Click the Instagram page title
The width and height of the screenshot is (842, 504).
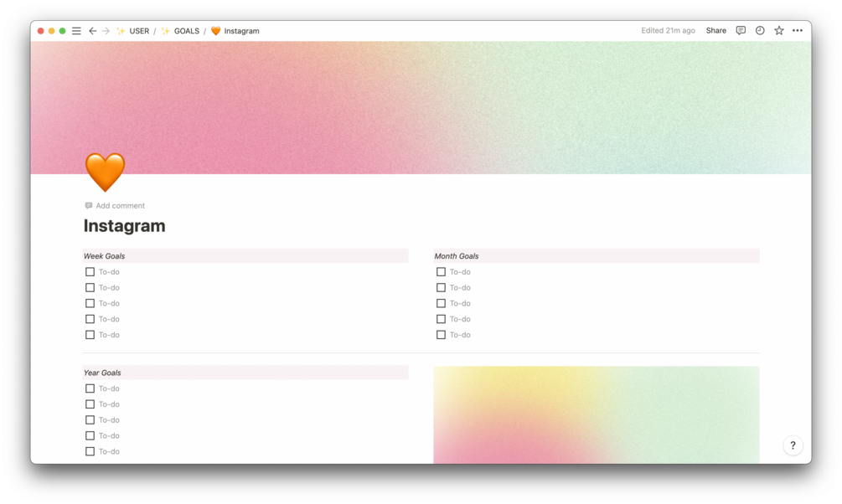point(125,226)
